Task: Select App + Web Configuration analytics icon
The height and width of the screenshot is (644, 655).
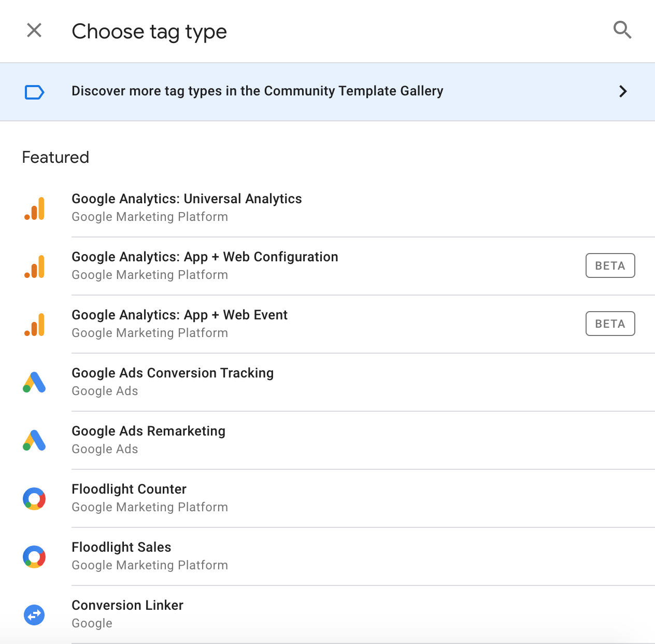Action: click(x=34, y=267)
